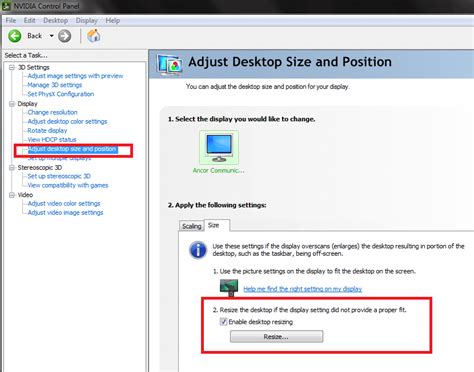This screenshot has width=474, height=372.
Task: Open the Display menu
Action: pyautogui.click(x=86, y=21)
